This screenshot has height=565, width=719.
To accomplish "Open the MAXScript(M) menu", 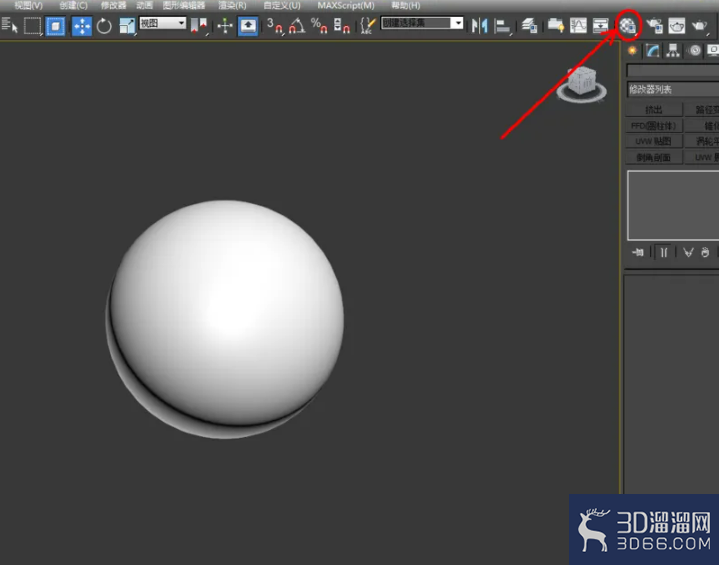I will tap(346, 6).
